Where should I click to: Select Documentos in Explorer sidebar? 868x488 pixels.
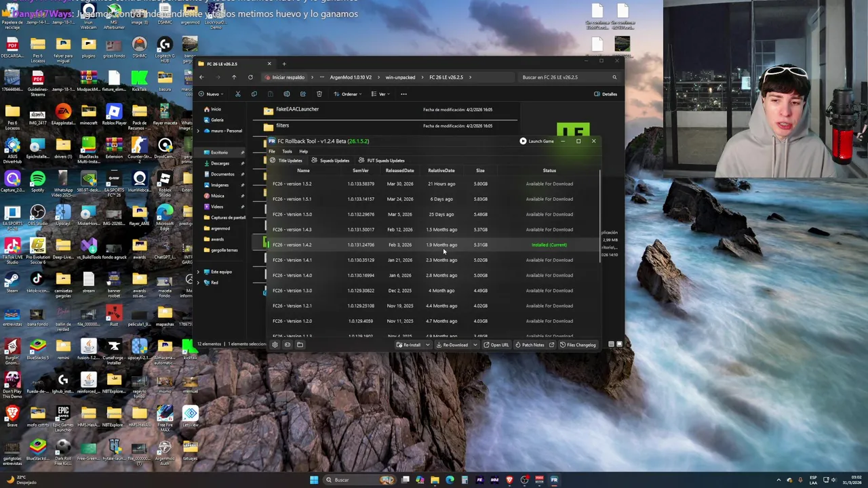(222, 174)
